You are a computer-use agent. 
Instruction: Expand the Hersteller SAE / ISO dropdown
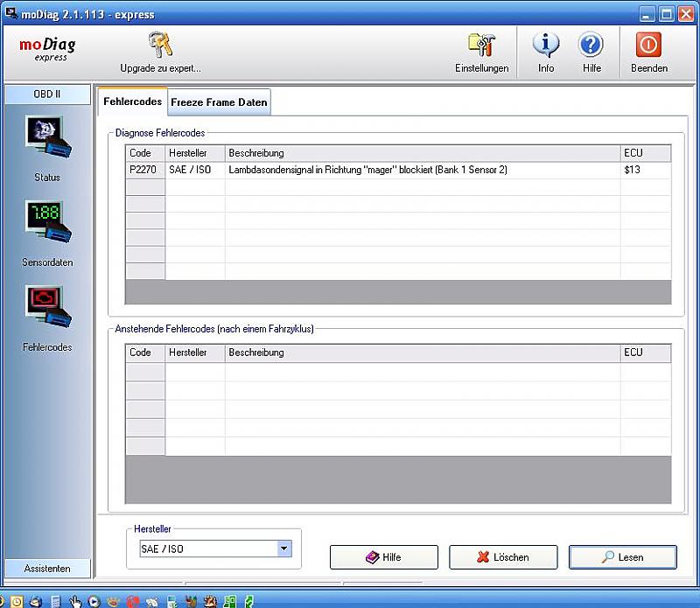[x=283, y=549]
